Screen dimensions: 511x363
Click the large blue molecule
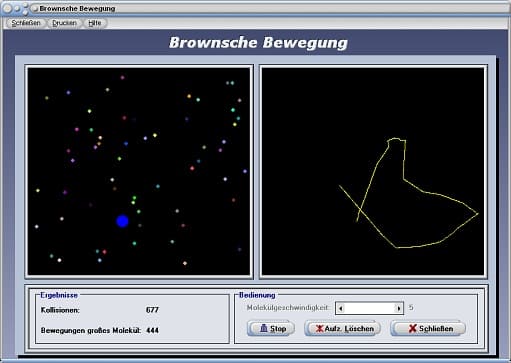click(122, 221)
